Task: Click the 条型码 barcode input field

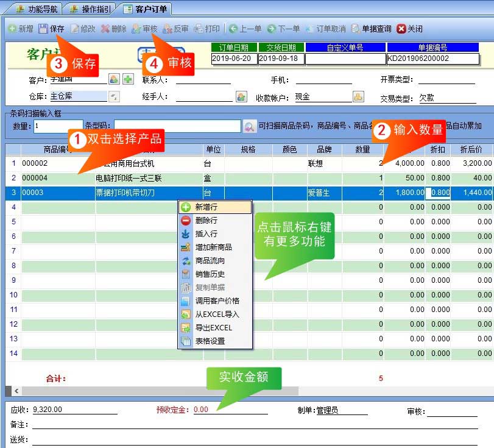Action: [x=178, y=126]
